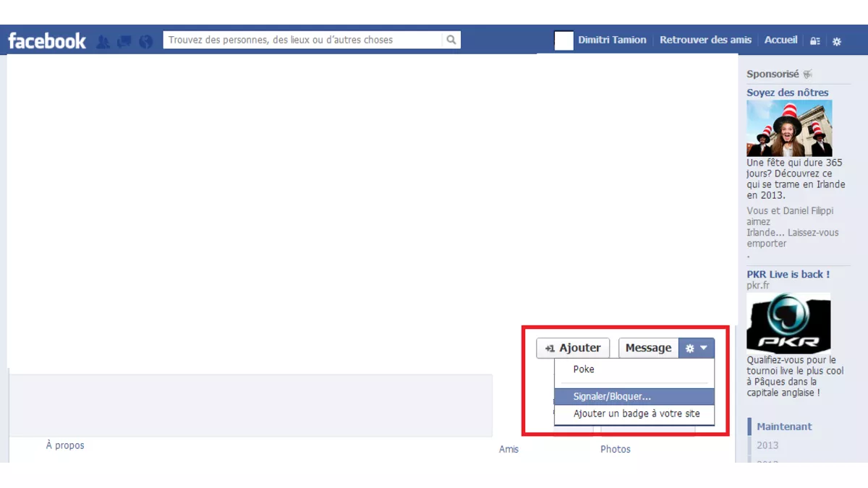Open the privacy shortcuts lock icon
The image size is (868, 488).
pyautogui.click(x=815, y=41)
